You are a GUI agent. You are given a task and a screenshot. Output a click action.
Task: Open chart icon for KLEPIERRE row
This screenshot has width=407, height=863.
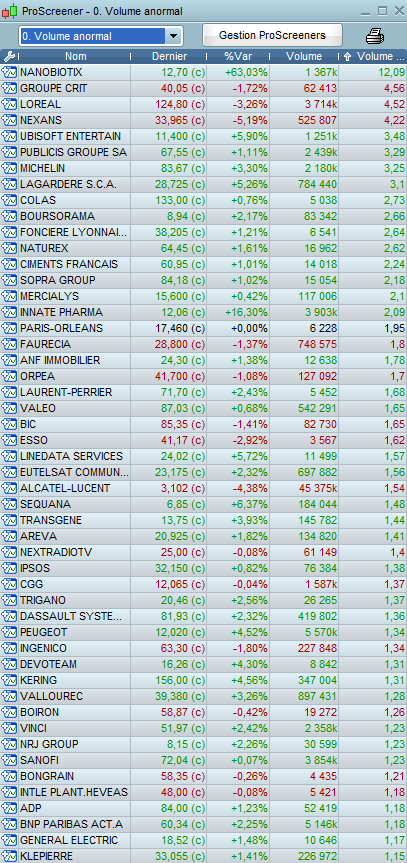(9, 856)
